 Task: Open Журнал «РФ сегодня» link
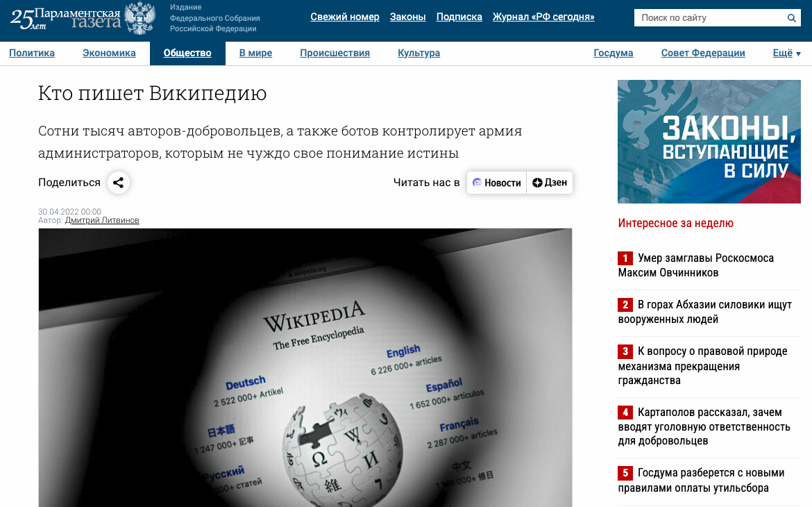pyautogui.click(x=543, y=17)
